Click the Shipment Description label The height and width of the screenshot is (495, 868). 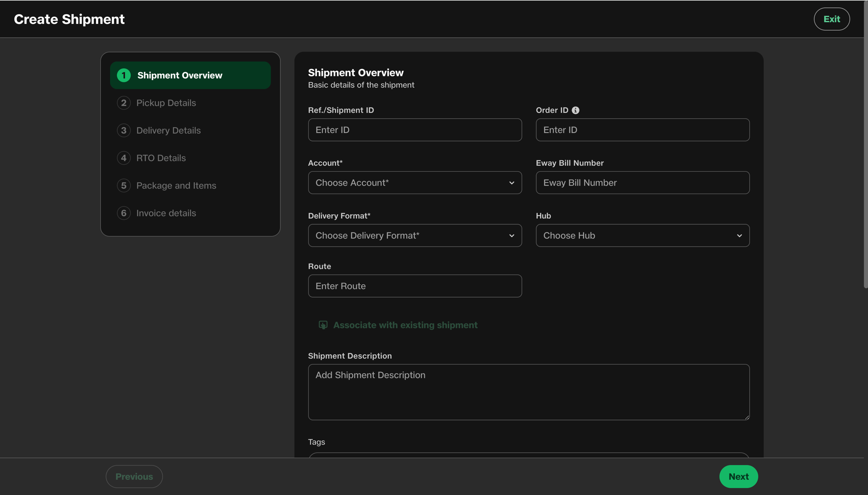[x=350, y=356]
